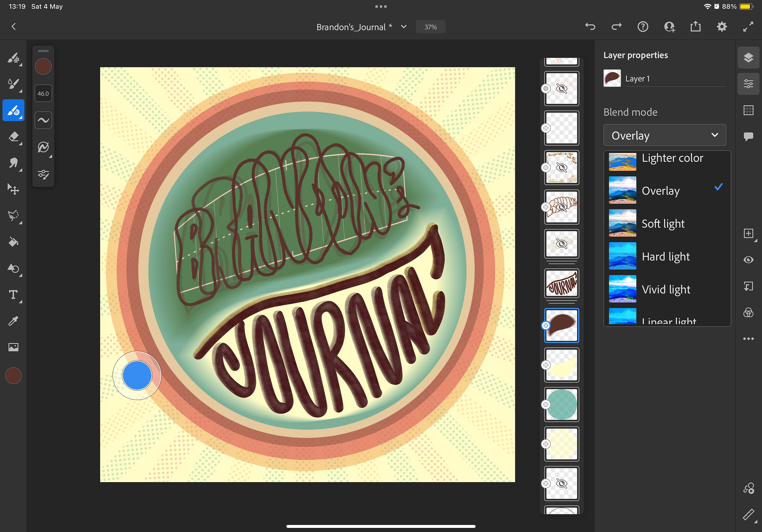762x532 pixels.
Task: Select the Pixel brush tool
Action: [x=13, y=58]
